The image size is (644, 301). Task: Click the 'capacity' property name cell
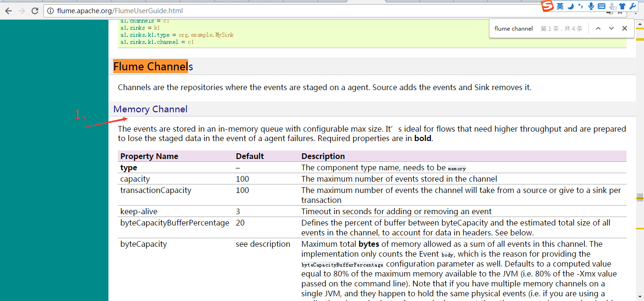[135, 179]
